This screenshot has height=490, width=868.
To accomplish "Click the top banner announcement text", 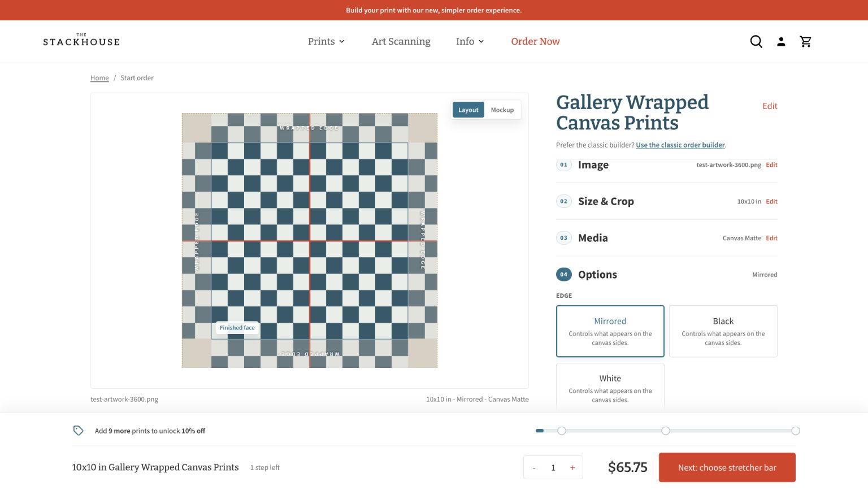I will coord(434,10).
